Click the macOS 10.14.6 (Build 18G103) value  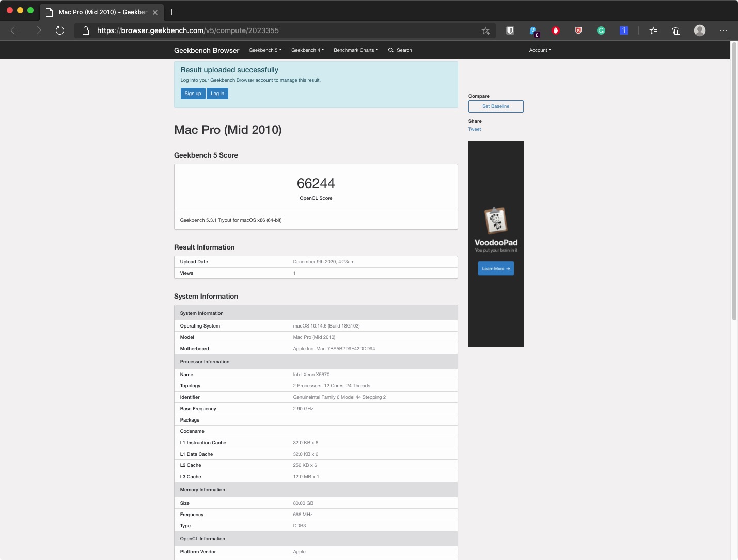pos(326,326)
